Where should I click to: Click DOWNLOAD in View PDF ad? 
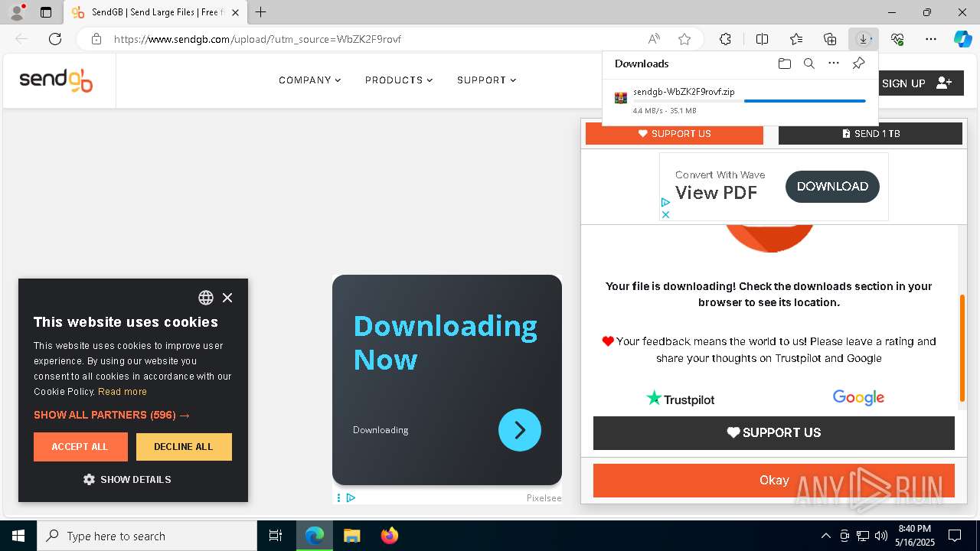[832, 186]
